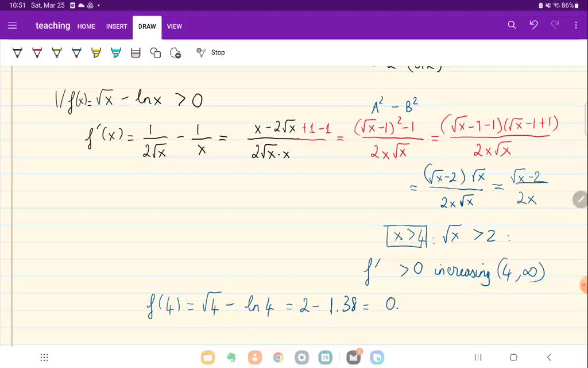This screenshot has height=368, width=588.
Task: Undo the last drawing stroke
Action: (x=533, y=26)
